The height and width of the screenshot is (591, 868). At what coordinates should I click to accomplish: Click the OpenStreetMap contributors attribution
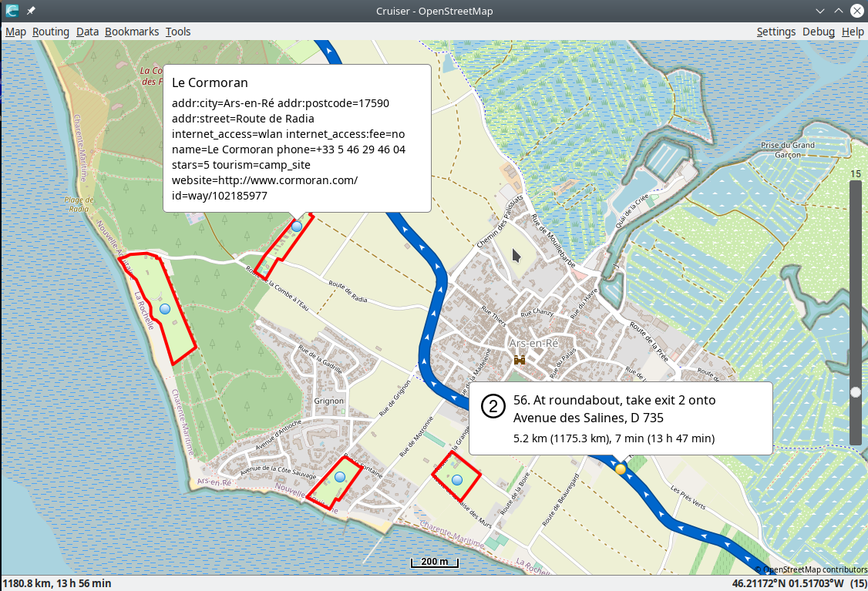coord(811,569)
